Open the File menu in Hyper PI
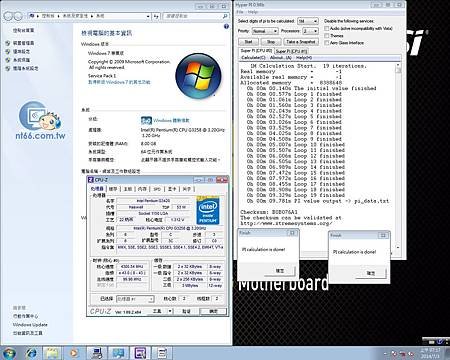450x360 pixels. (x=240, y=12)
